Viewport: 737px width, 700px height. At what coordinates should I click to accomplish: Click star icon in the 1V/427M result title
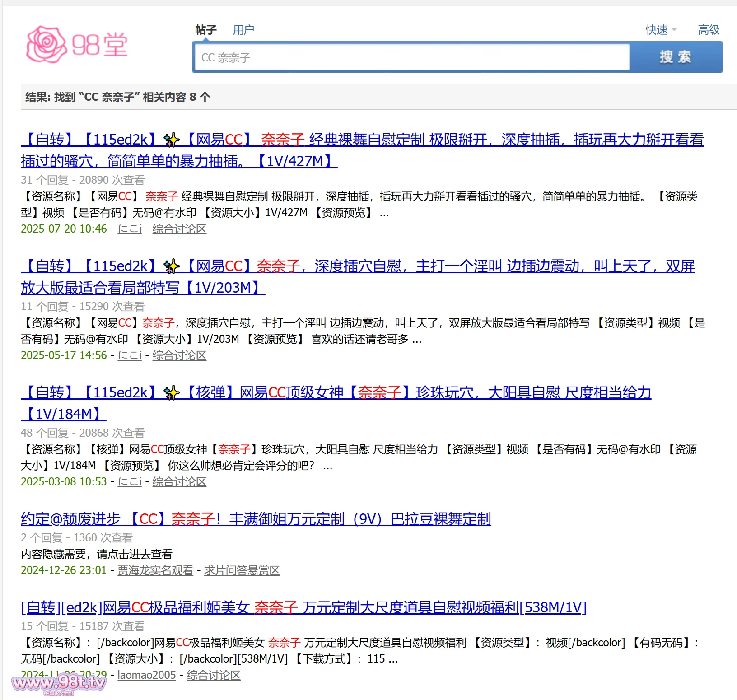pyautogui.click(x=171, y=140)
